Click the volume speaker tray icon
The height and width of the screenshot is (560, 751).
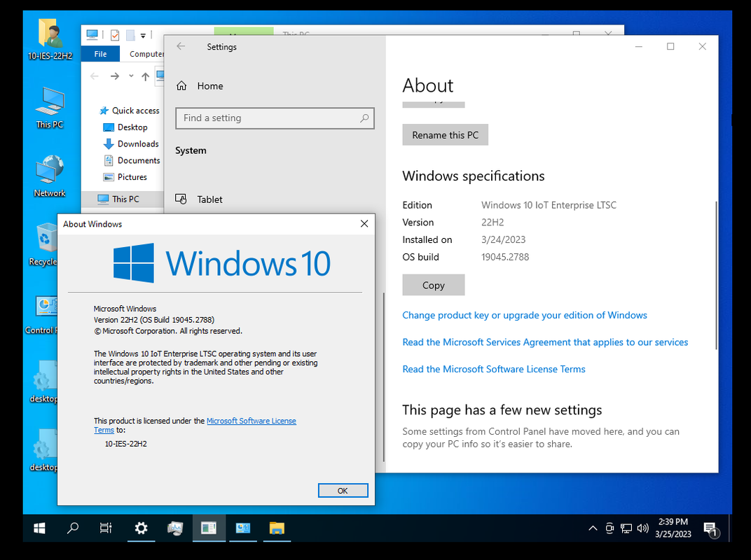[x=642, y=528]
